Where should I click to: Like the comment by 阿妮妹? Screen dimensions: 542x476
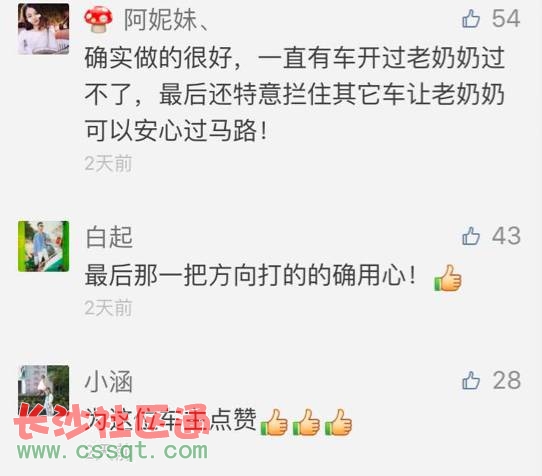(471, 19)
